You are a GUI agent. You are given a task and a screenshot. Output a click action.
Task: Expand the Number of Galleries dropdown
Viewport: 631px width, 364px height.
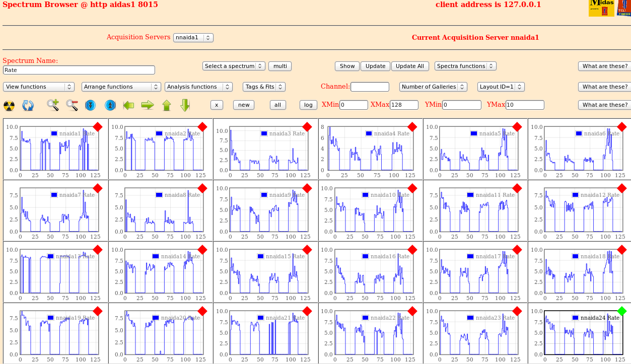pyautogui.click(x=433, y=87)
